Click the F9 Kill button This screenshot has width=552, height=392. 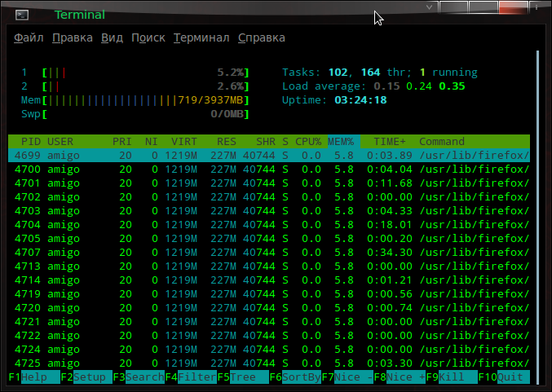[452, 377]
